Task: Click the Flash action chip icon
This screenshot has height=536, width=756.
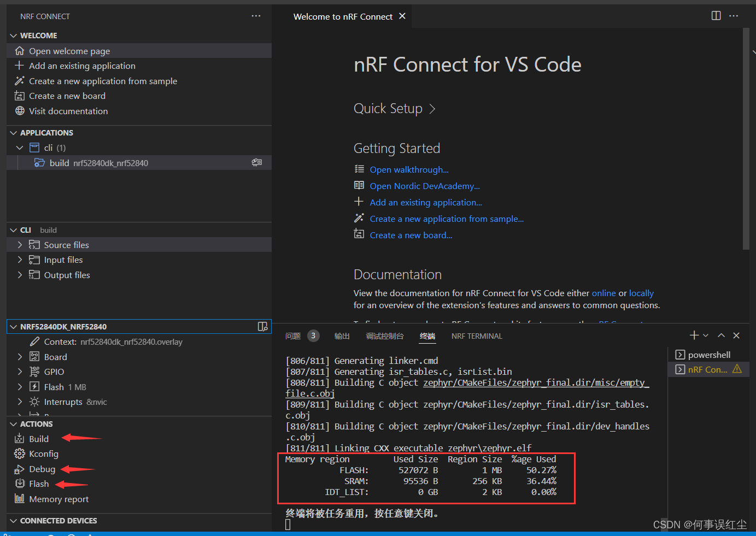Action: coord(20,484)
